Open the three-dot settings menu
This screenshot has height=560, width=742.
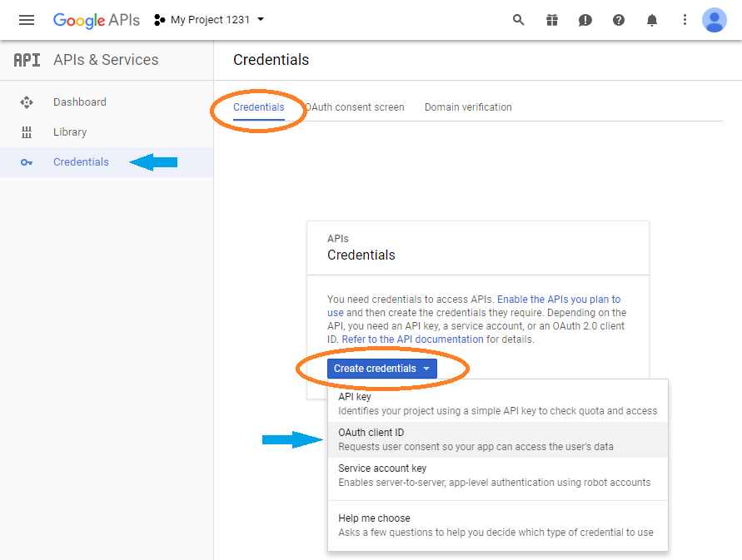[685, 20]
